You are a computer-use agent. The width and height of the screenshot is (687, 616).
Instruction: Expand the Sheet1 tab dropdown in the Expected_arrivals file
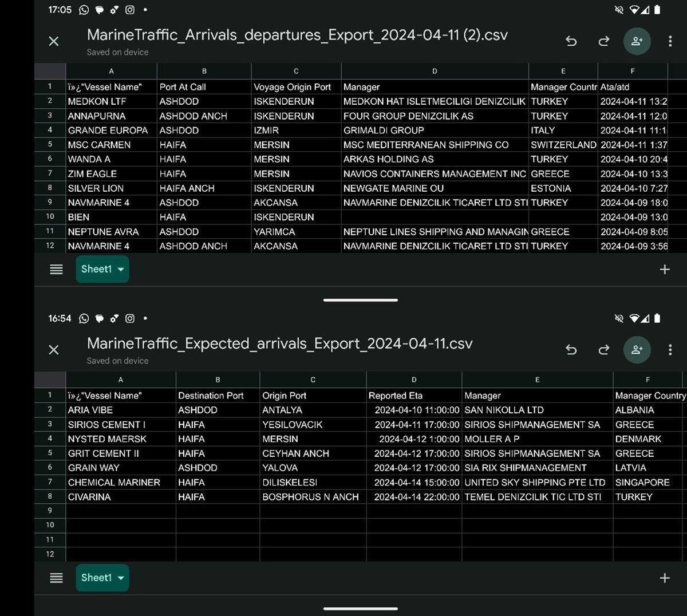pyautogui.click(x=121, y=578)
